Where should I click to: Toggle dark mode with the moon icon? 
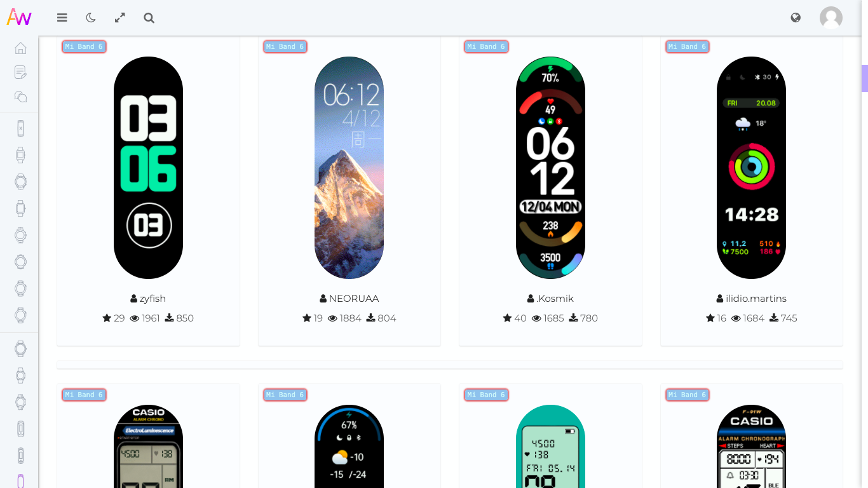click(91, 18)
